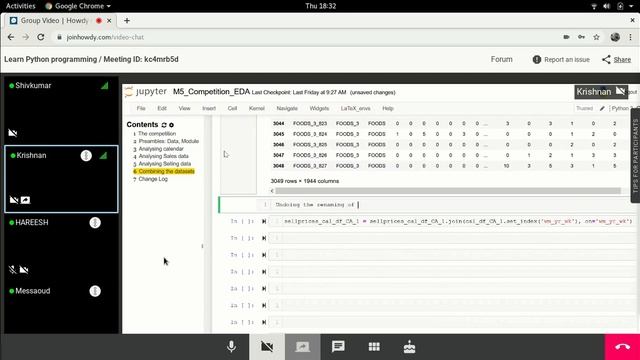Run the sellprices_cal_df_CA_1 code cell
This screenshot has height=360, width=640.
coord(264,221)
